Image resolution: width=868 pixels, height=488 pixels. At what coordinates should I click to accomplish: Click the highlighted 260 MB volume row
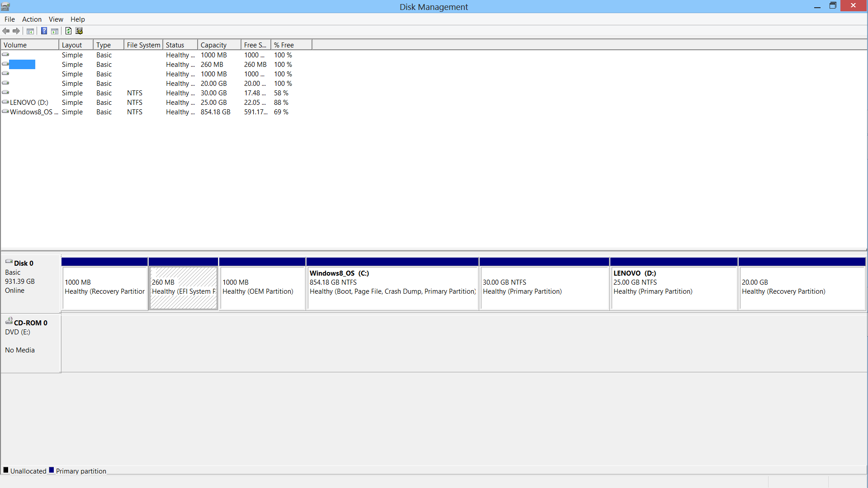pos(156,65)
